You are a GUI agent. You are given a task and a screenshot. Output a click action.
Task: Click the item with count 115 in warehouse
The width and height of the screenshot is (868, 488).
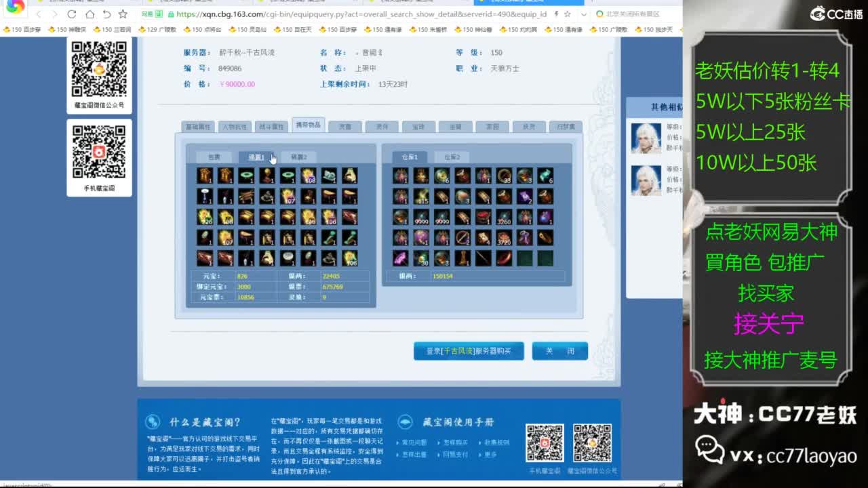[x=422, y=197]
